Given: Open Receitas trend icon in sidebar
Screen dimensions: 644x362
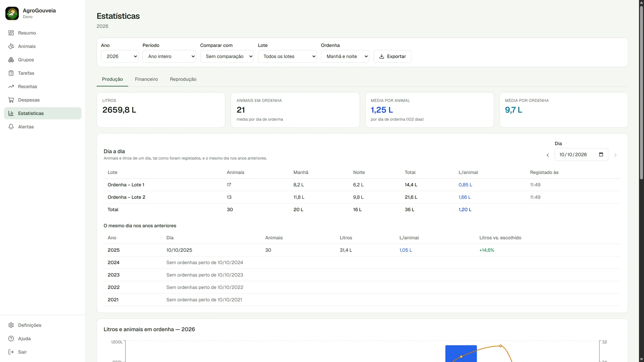Looking at the screenshot, I should (x=11, y=86).
